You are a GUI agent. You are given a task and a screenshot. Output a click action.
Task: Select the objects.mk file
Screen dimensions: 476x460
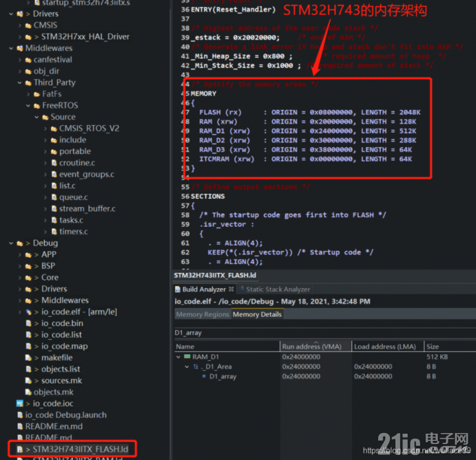click(x=54, y=392)
